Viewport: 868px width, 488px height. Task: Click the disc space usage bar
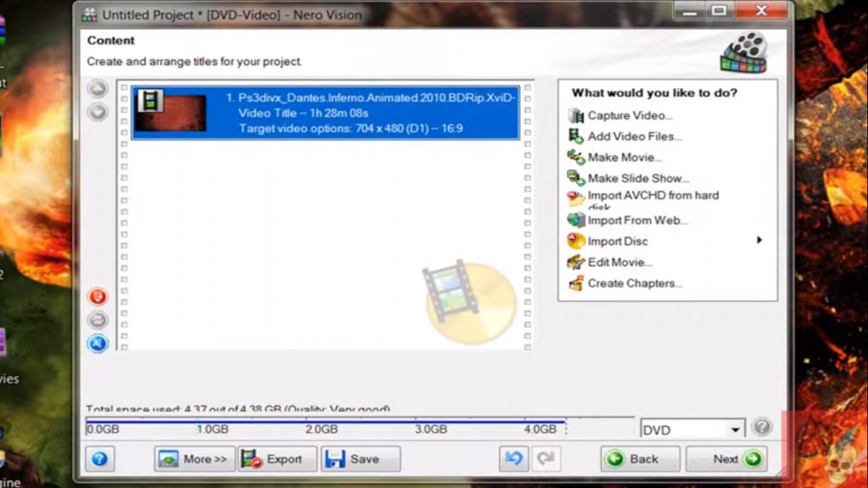(359, 427)
